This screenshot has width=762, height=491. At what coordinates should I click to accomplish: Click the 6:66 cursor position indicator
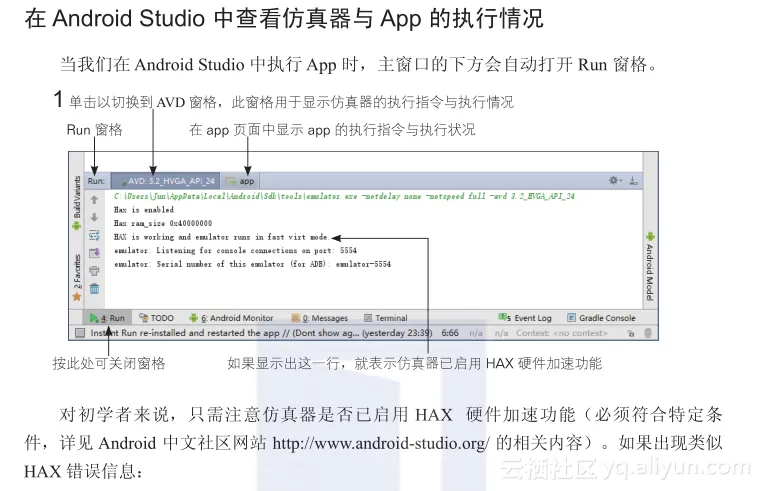coord(450,333)
